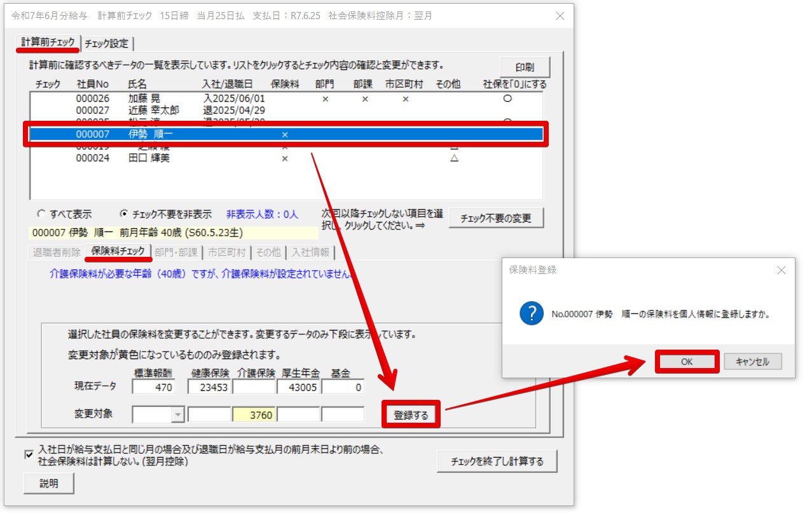Open the 説明 help button

click(48, 483)
